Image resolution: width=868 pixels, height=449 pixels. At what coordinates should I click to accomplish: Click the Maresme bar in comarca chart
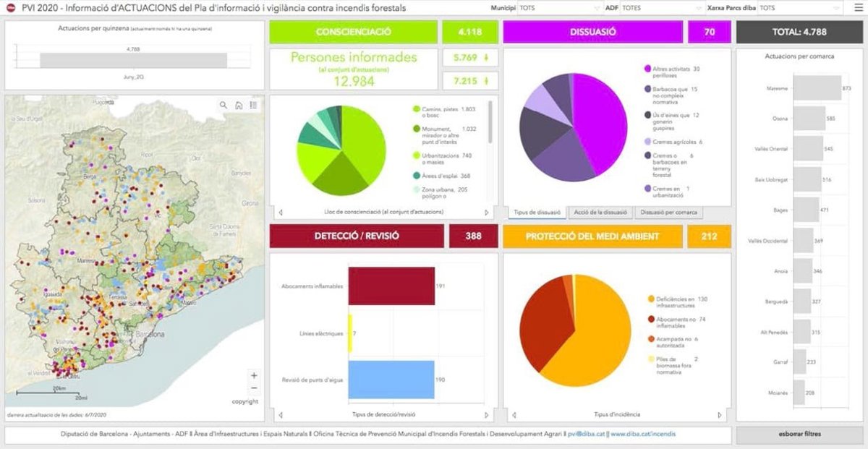817,88
